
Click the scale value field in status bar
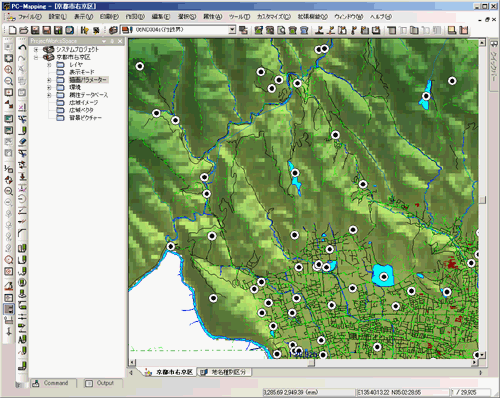point(470,392)
